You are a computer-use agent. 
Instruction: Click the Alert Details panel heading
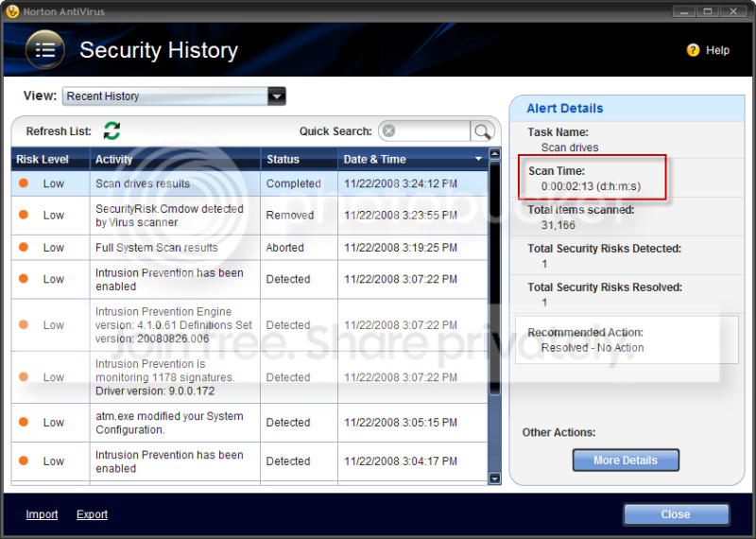(x=564, y=108)
